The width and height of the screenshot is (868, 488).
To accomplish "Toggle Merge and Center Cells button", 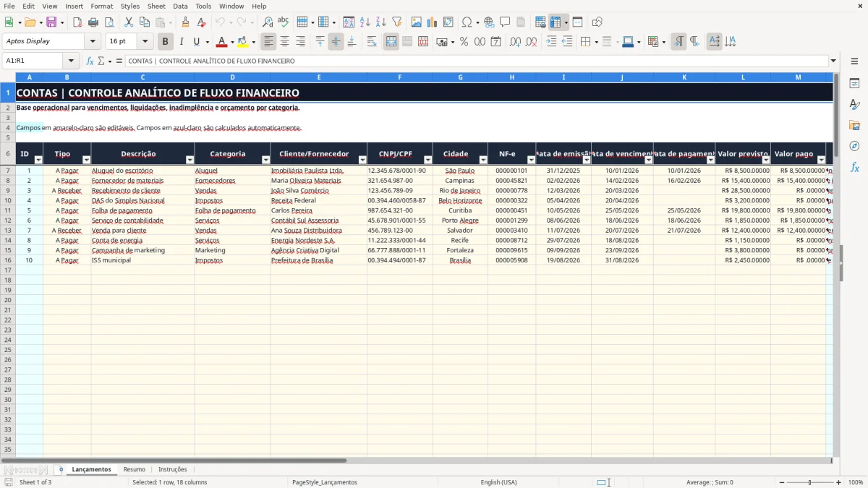I will click(x=391, y=42).
